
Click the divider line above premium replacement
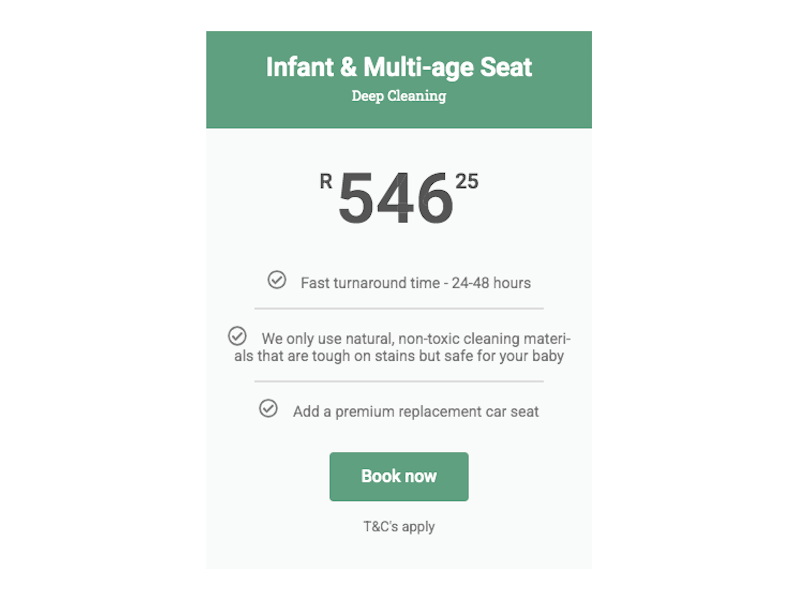point(399,381)
